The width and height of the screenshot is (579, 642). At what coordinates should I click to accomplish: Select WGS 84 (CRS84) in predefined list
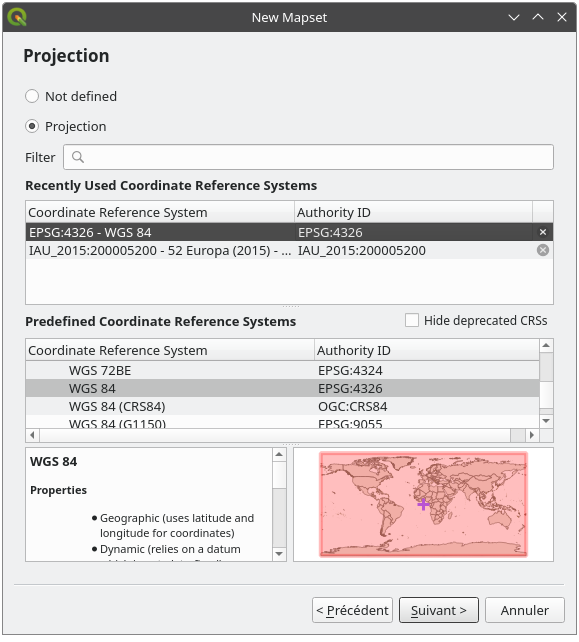[x=282, y=406]
